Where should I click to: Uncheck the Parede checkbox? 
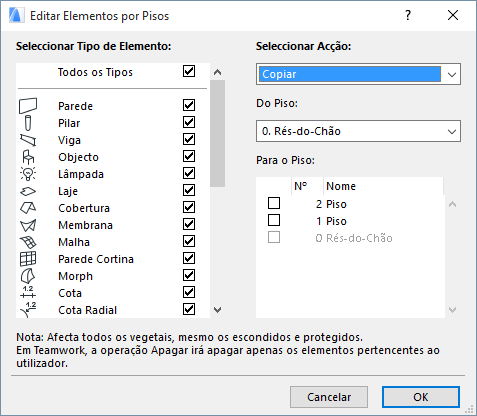click(x=189, y=105)
